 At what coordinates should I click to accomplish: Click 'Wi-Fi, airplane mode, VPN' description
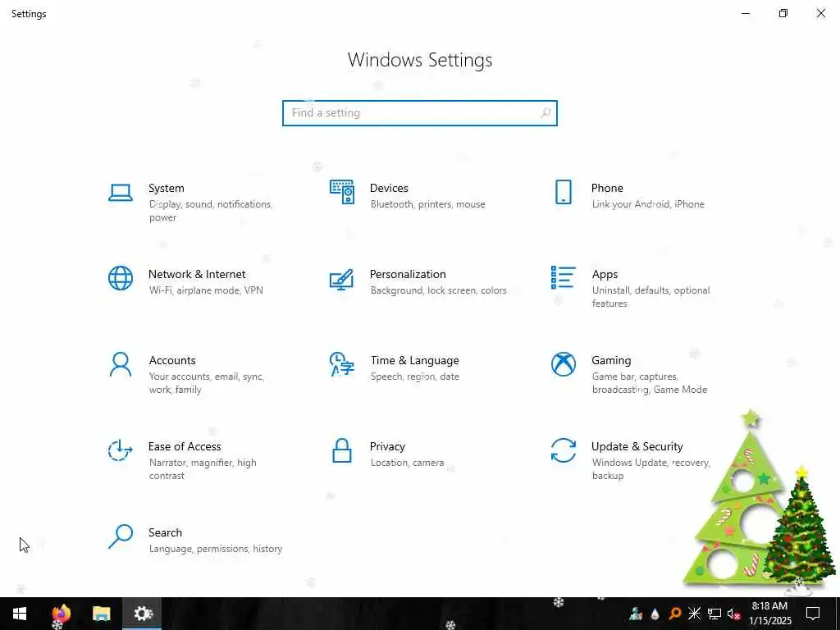pyautogui.click(x=206, y=290)
